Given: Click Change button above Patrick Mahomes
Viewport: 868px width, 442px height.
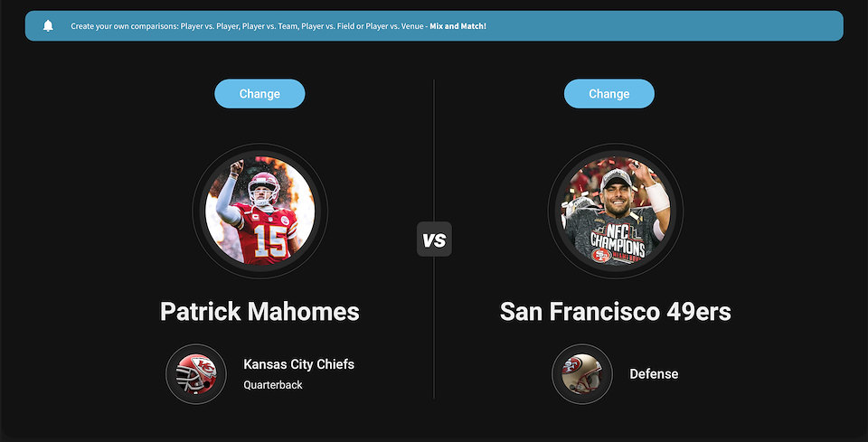Looking at the screenshot, I should pyautogui.click(x=259, y=93).
